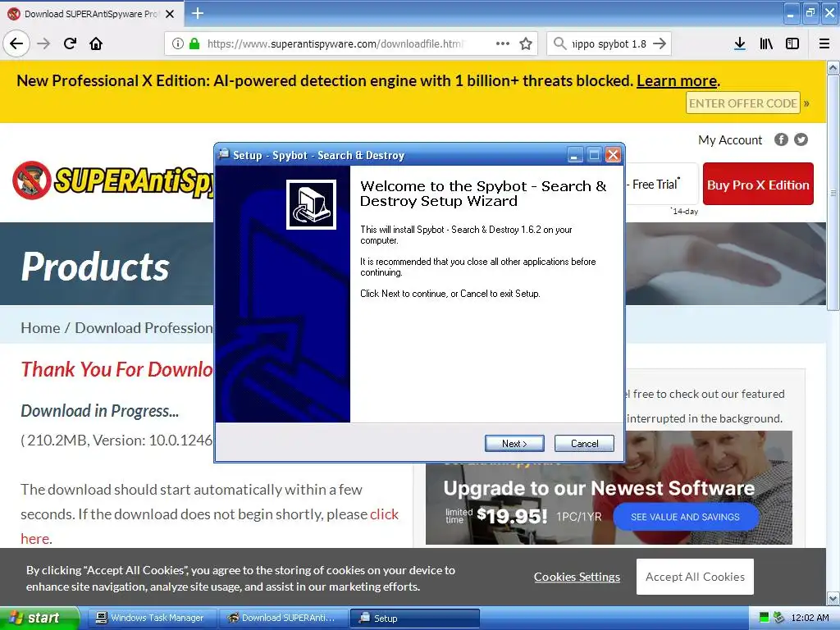Click the search magnifier icon
840x630 pixels.
click(x=559, y=43)
